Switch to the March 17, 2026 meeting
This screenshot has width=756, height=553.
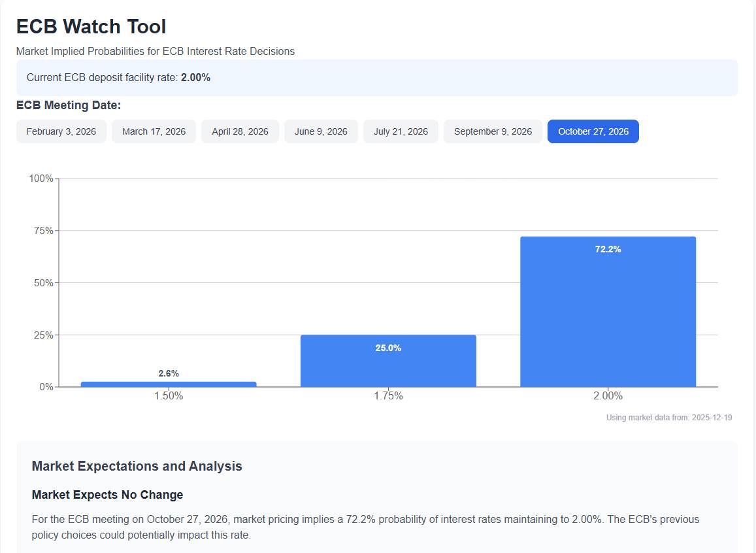pos(154,131)
